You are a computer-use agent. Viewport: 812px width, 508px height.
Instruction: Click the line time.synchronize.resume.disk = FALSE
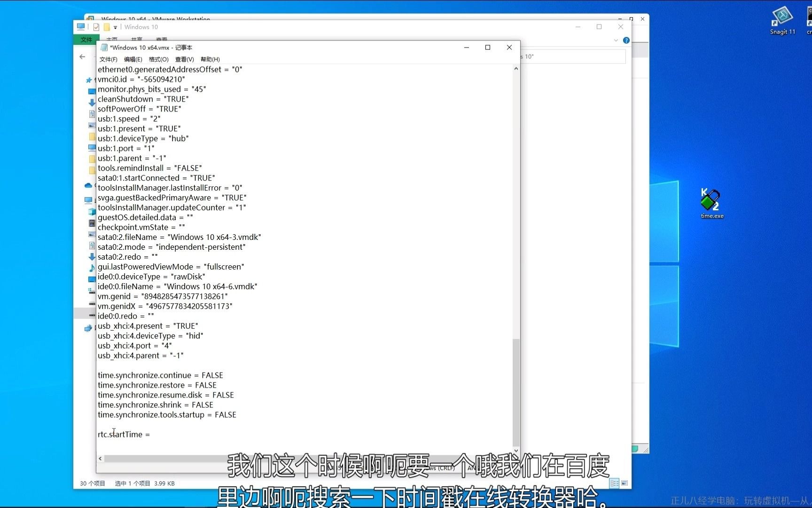point(166,395)
